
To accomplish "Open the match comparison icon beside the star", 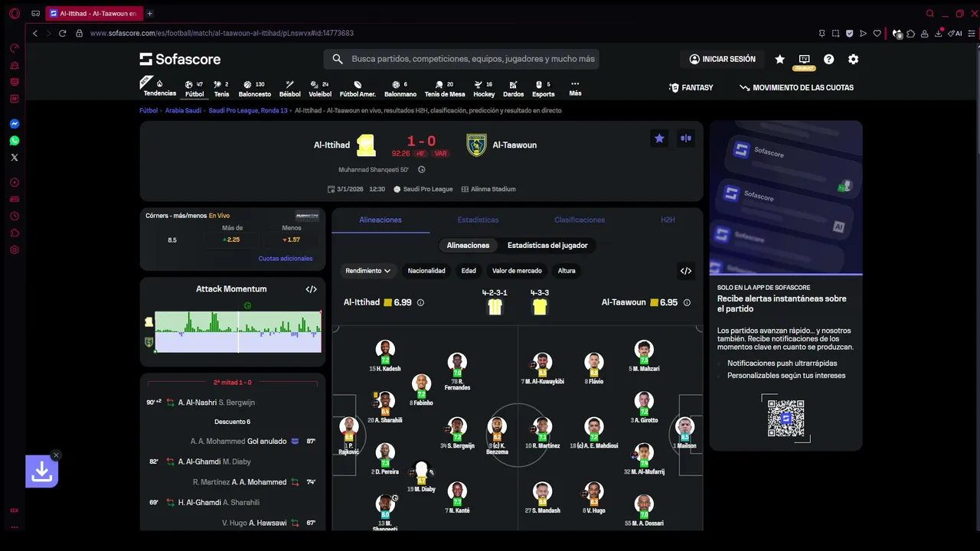I will tap(685, 139).
